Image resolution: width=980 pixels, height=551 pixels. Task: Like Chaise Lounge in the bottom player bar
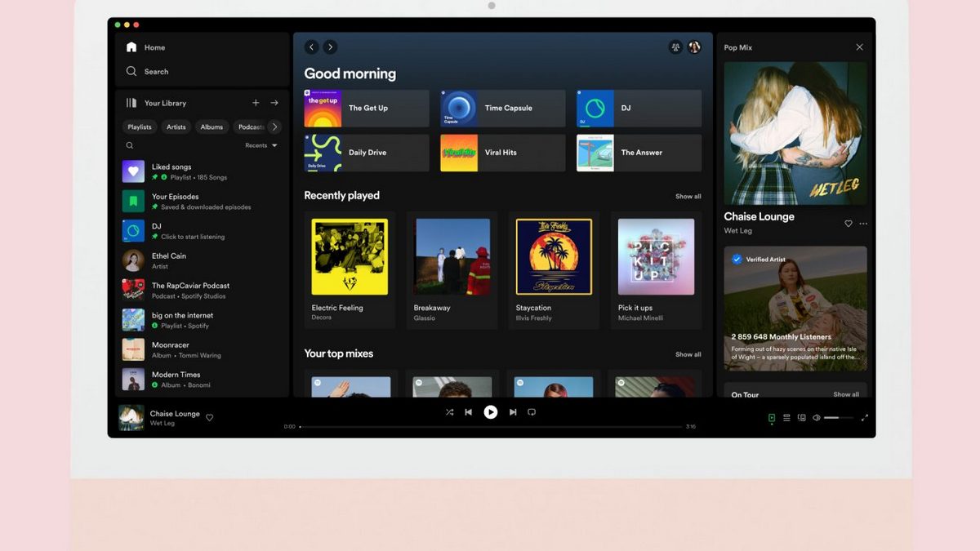pyautogui.click(x=210, y=418)
